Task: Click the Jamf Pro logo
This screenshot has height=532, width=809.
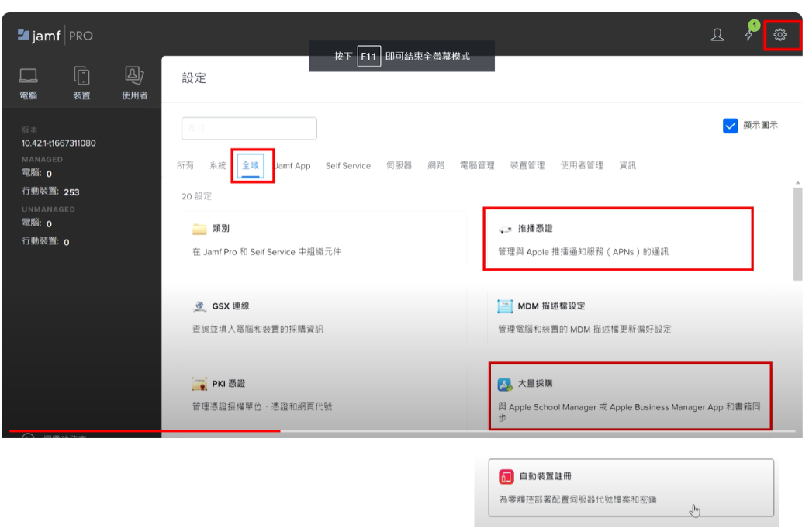Action: [55, 36]
